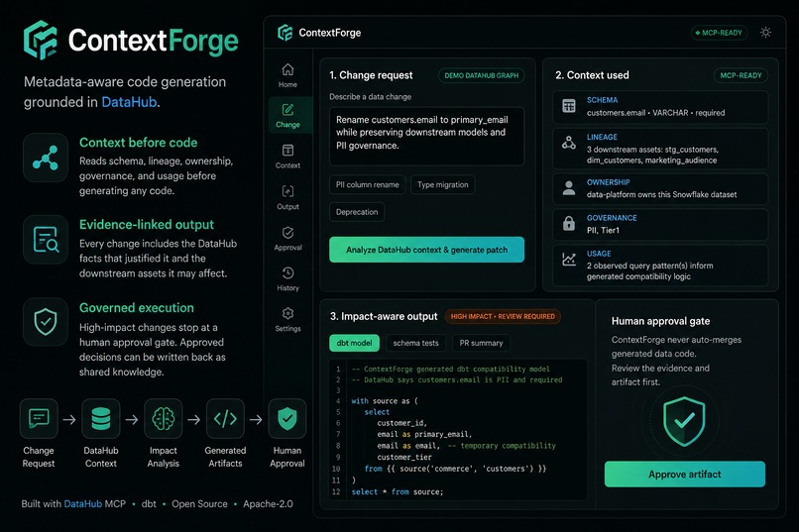
Task: Click the OWNERSHIP context heading
Action: click(x=608, y=182)
